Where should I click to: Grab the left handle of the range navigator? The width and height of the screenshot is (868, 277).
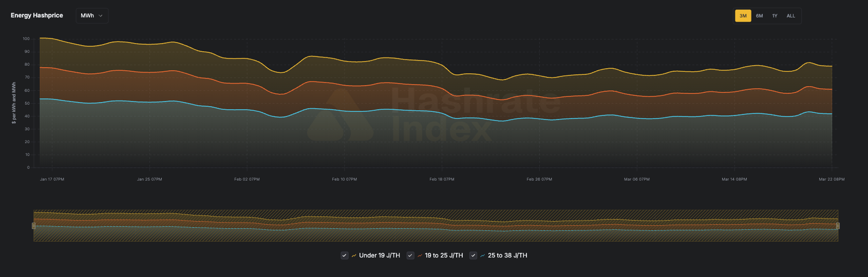34,226
